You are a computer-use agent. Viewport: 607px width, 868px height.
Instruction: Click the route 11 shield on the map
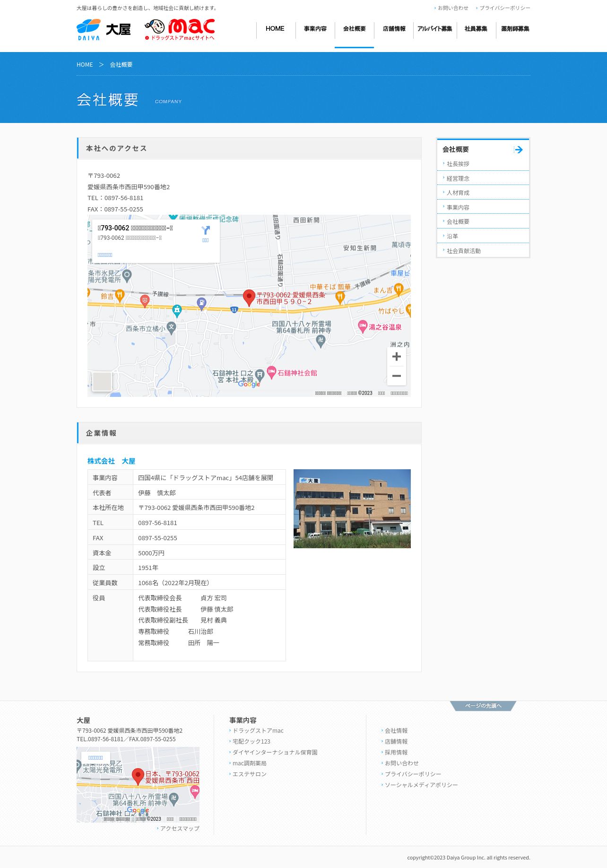point(234,310)
